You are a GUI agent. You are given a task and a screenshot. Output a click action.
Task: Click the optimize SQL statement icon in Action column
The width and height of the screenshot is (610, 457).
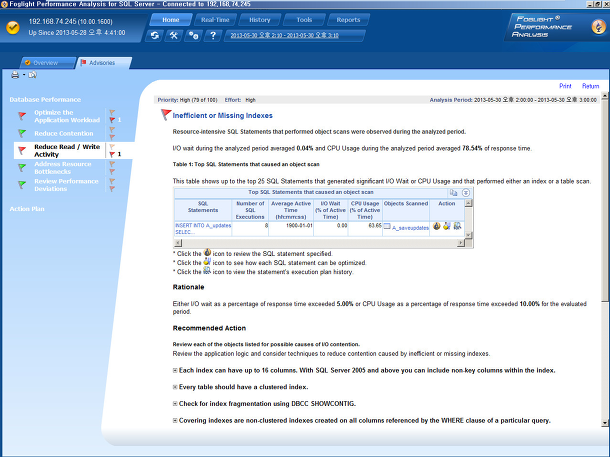coord(447,226)
